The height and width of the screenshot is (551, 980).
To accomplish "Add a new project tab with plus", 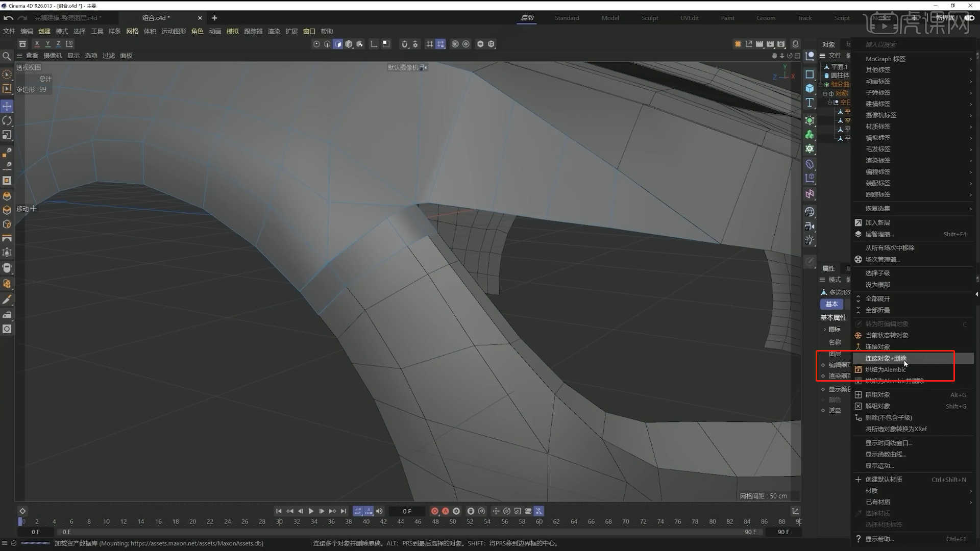I will tap(214, 18).
